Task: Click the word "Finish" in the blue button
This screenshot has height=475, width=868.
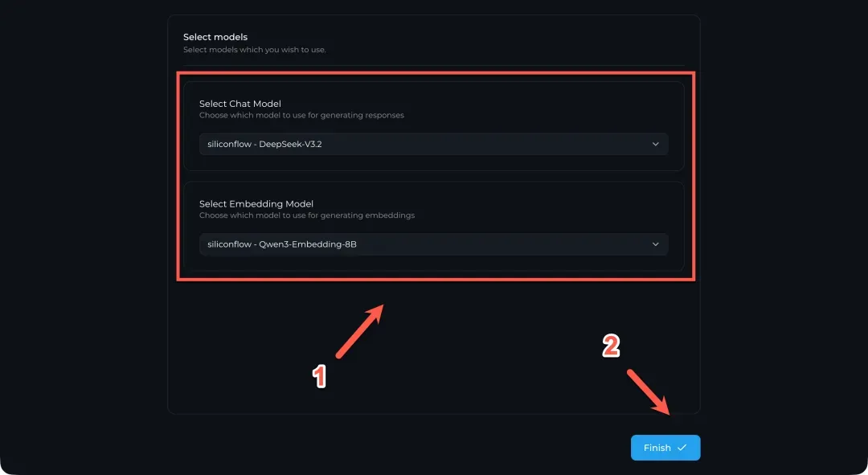Action: 657,448
